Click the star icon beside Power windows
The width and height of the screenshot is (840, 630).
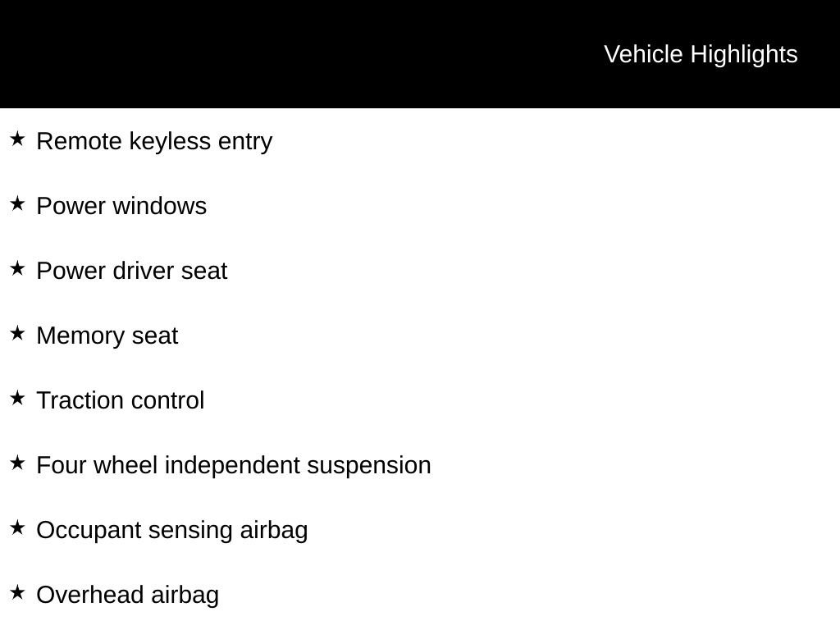pyautogui.click(x=17, y=204)
